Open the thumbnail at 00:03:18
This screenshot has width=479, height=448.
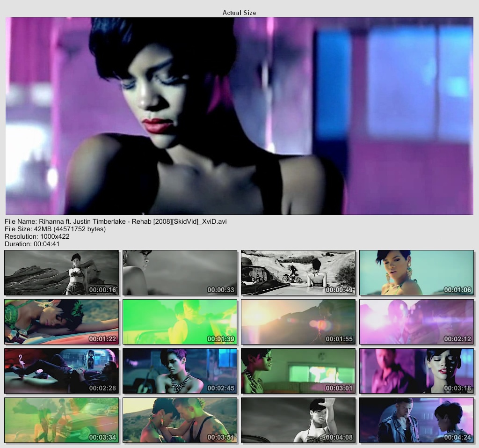417,371
